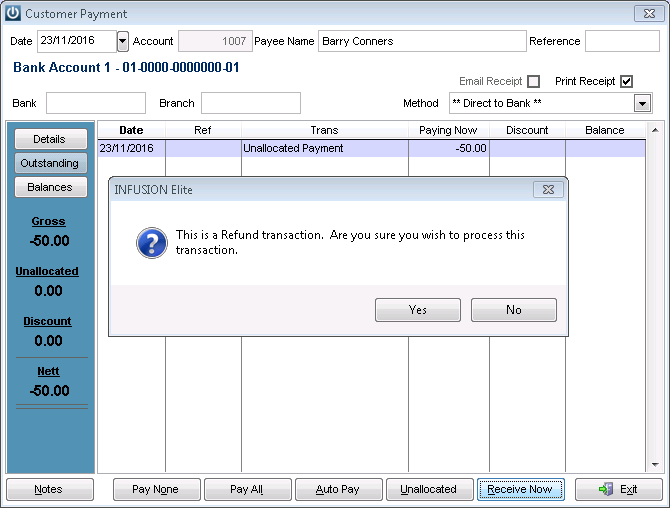This screenshot has width=670, height=508.
Task: Click the Account number field 1007
Action: (x=215, y=41)
